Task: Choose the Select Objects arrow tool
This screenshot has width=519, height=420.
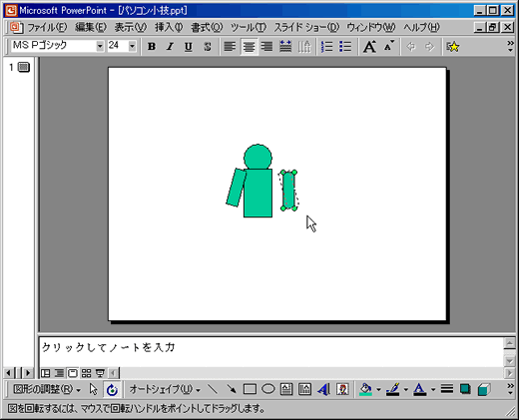Action: tap(94, 389)
